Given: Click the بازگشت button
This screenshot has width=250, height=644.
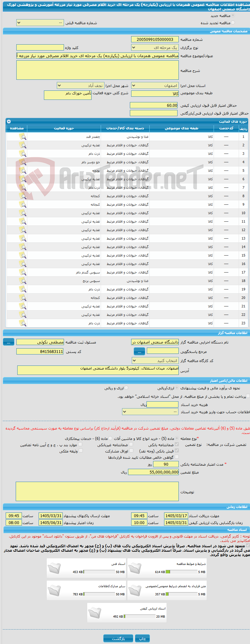Looking at the screenshot, I should pyautogui.click(x=118, y=639).
